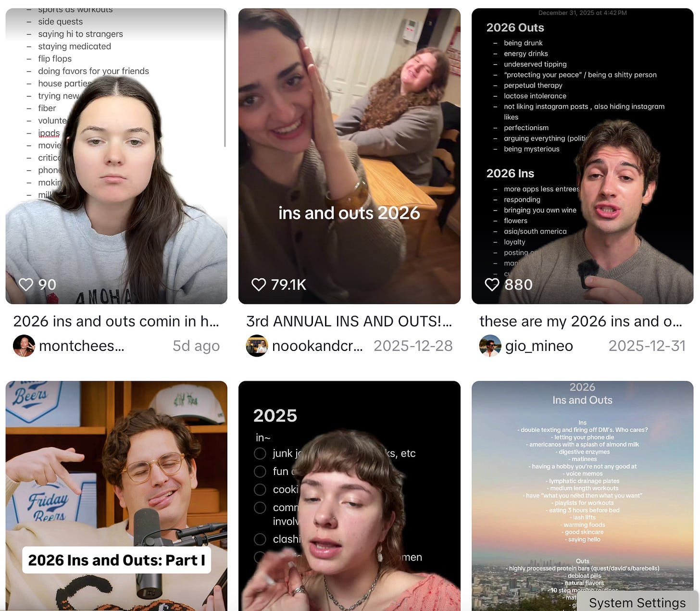The height and width of the screenshot is (611, 700).
Task: Click the System Settings tooltip label
Action: (x=637, y=602)
